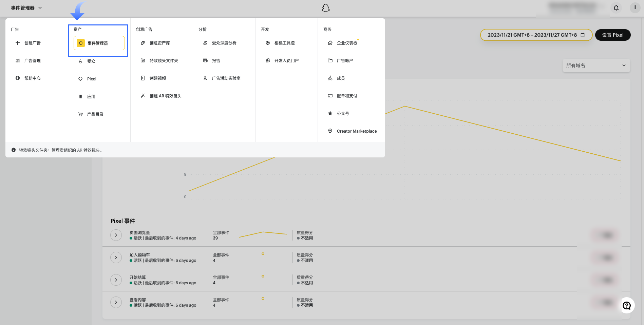Click the flask icon for 广告活动实验室
This screenshot has height=325, width=644.
[205, 78]
